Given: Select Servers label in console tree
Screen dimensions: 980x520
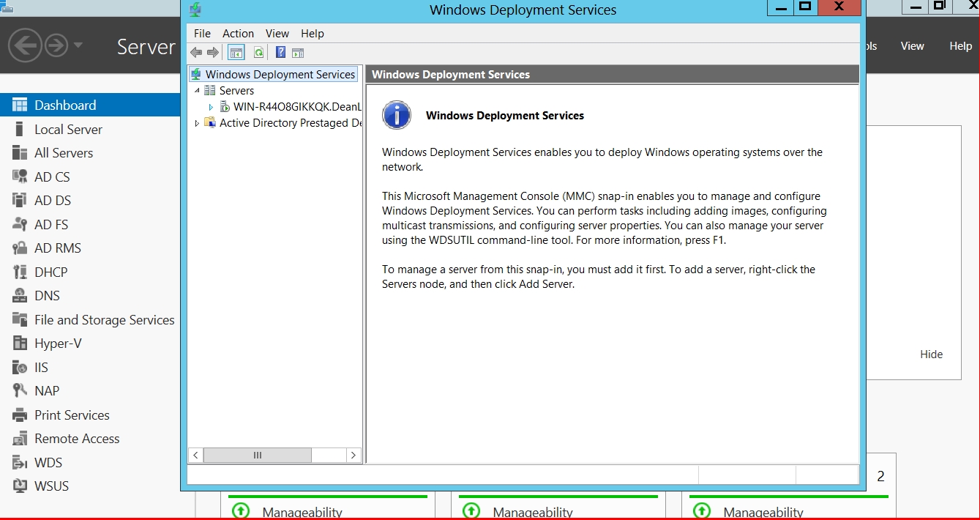Looking at the screenshot, I should [x=236, y=91].
